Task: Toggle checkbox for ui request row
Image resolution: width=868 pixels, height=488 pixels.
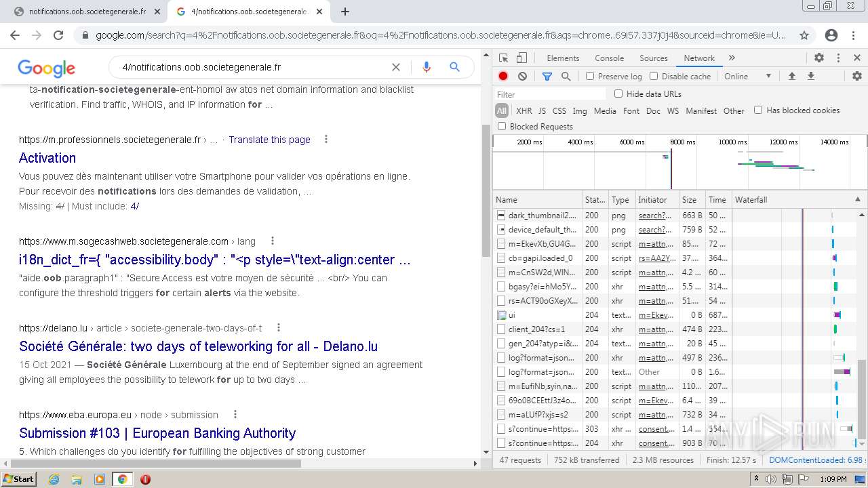Action: pos(502,315)
